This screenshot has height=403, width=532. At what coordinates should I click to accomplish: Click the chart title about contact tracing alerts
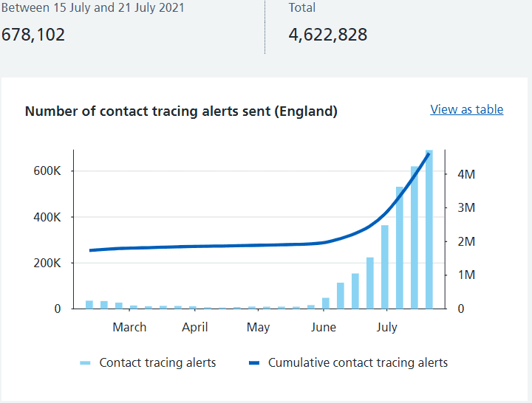181,111
